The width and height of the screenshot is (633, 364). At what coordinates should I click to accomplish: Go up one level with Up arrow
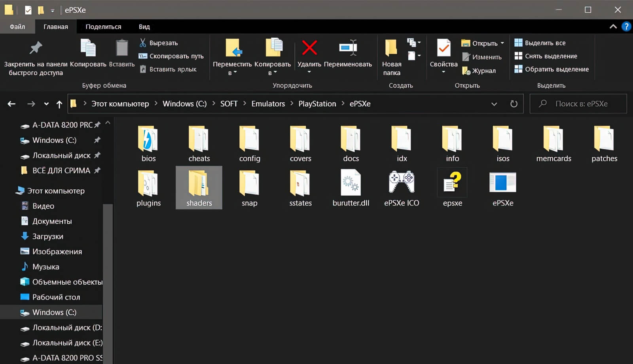tap(59, 104)
